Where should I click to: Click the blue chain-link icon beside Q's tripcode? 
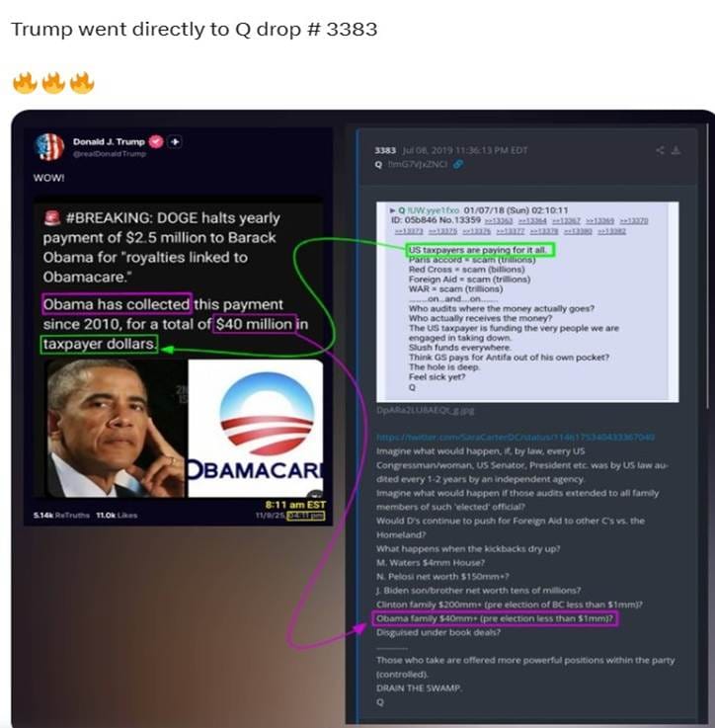tap(458, 164)
